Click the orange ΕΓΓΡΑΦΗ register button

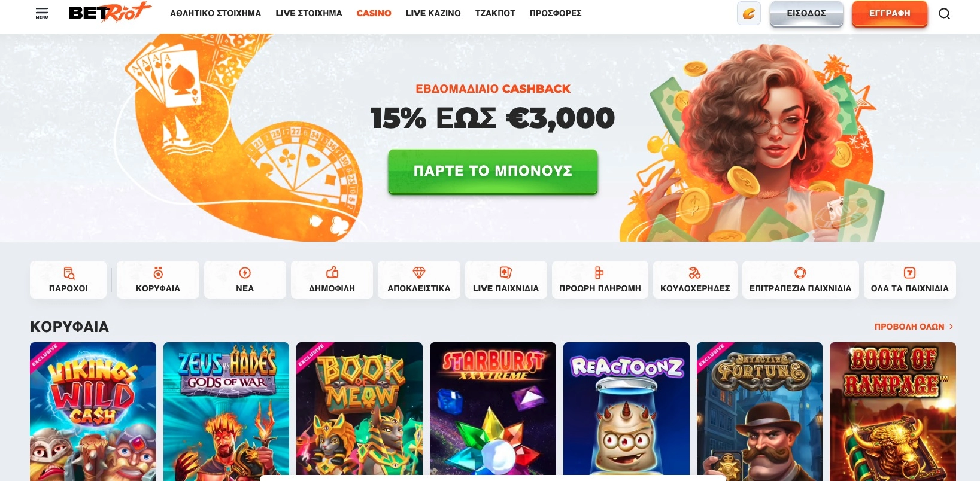point(890,13)
